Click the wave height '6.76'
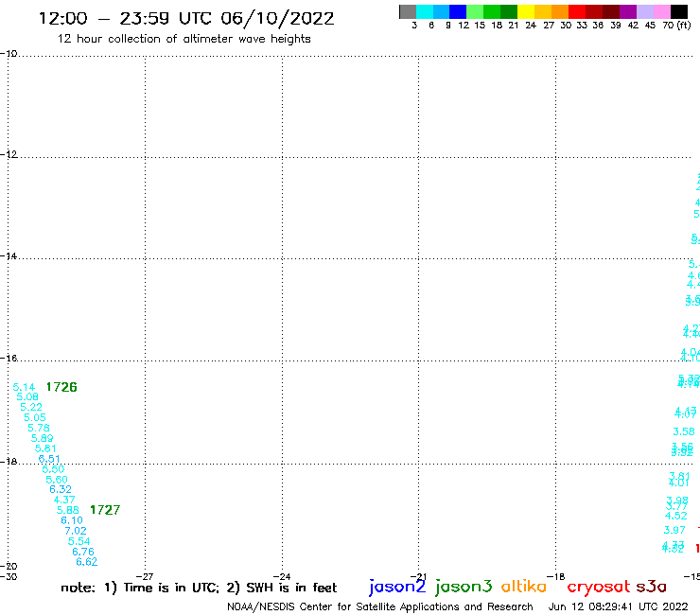Viewport: 700px width, 615px height. click(83, 551)
